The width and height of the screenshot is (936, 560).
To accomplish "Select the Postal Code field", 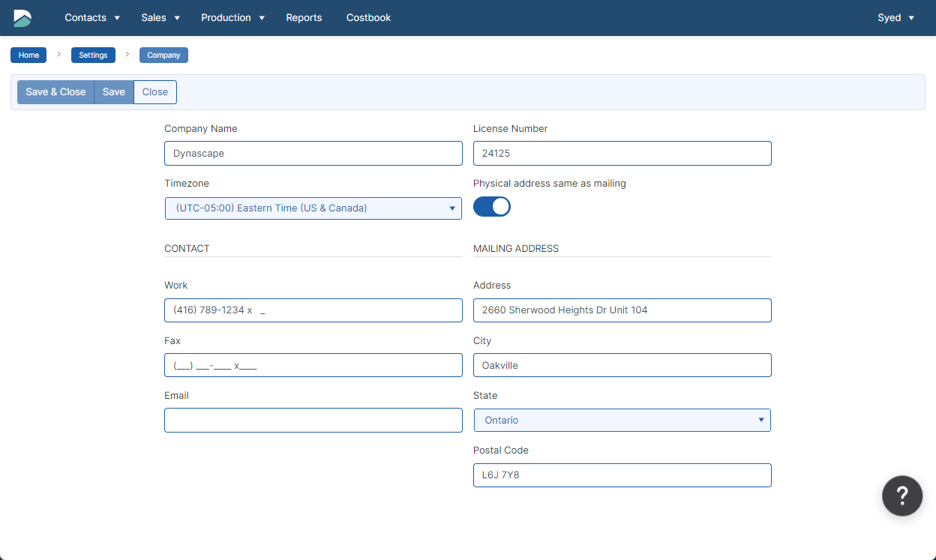I will pyautogui.click(x=622, y=475).
